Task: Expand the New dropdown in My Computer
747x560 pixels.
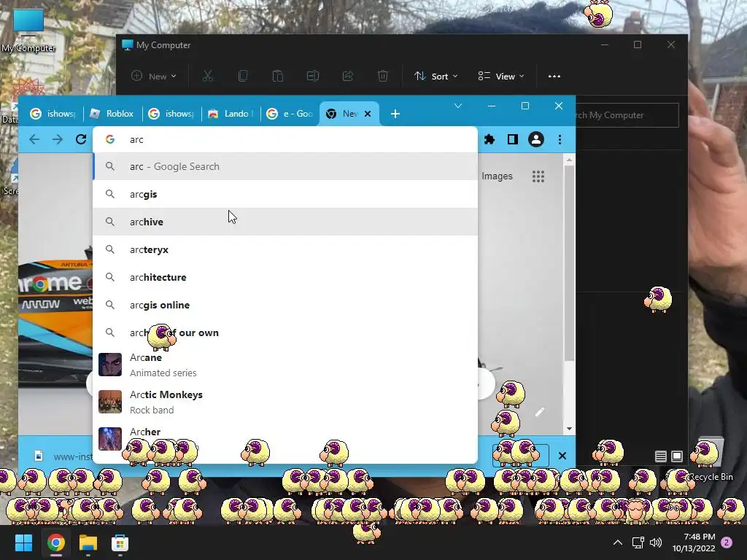Action: 154,76
